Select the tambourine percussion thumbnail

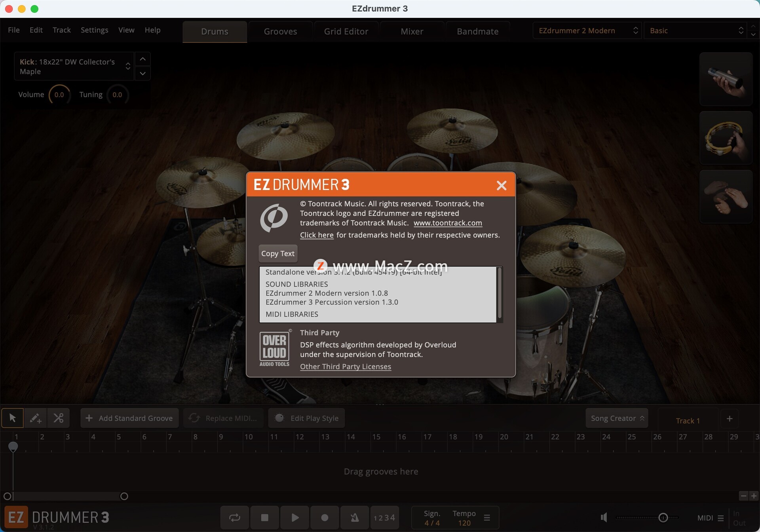click(x=726, y=138)
